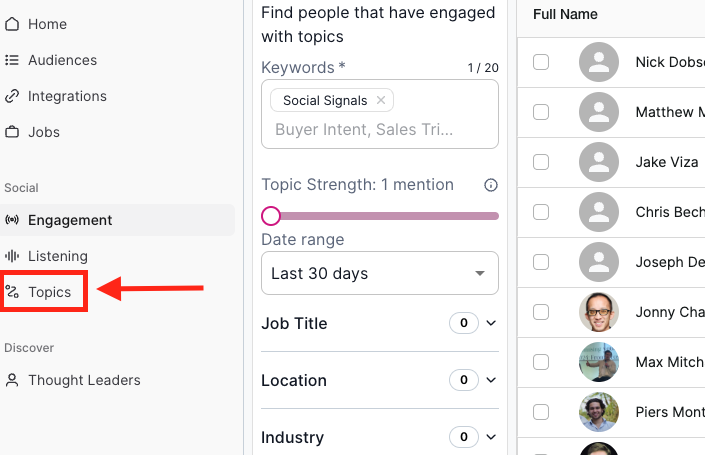Go to the Listening page
The width and height of the screenshot is (705, 455).
click(58, 256)
